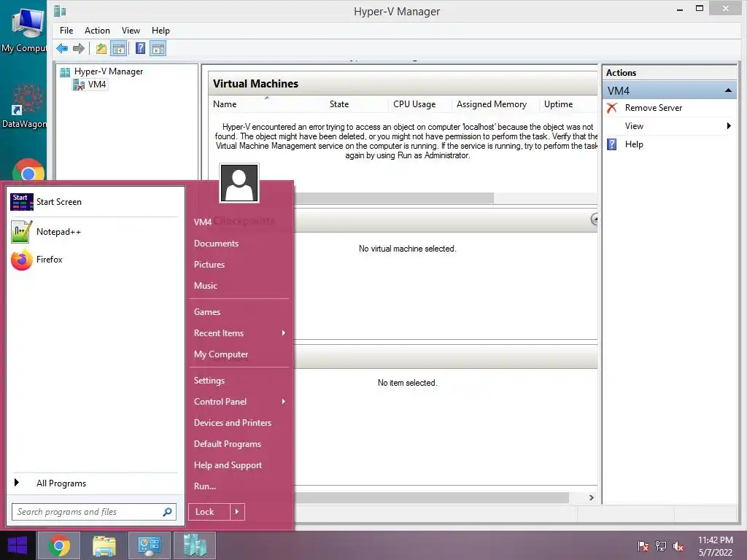The width and height of the screenshot is (747, 560).
Task: Open the Help menu in menu bar
Action: pos(160,31)
